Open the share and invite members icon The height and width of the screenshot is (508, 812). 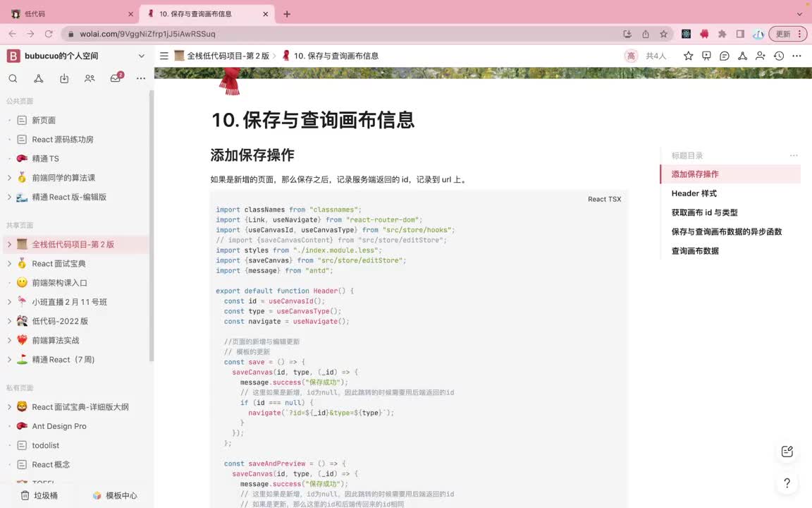click(x=761, y=56)
